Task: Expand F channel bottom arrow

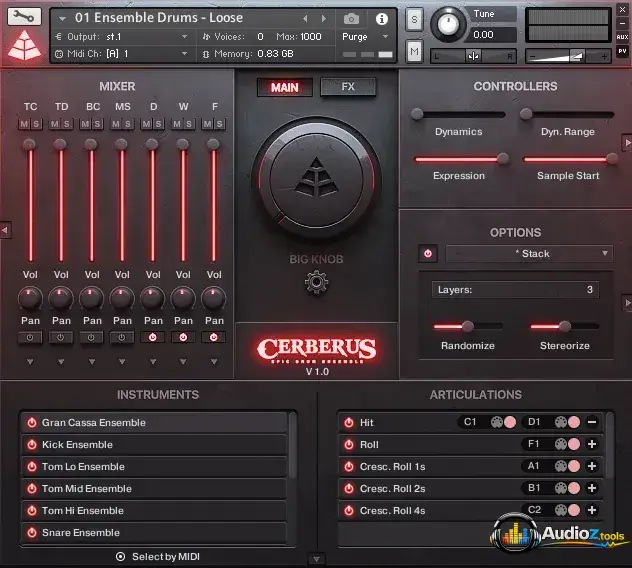Action: pyautogui.click(x=214, y=362)
